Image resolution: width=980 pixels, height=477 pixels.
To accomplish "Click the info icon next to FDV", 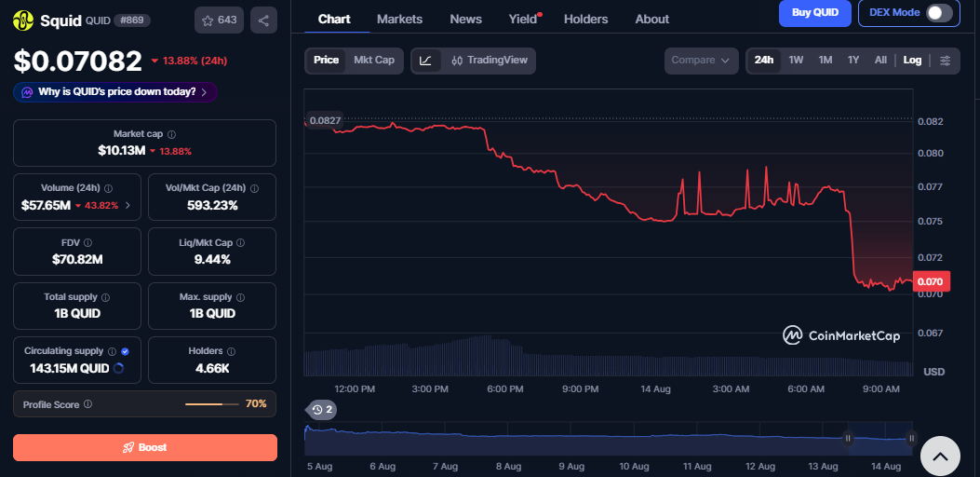I will click(88, 242).
